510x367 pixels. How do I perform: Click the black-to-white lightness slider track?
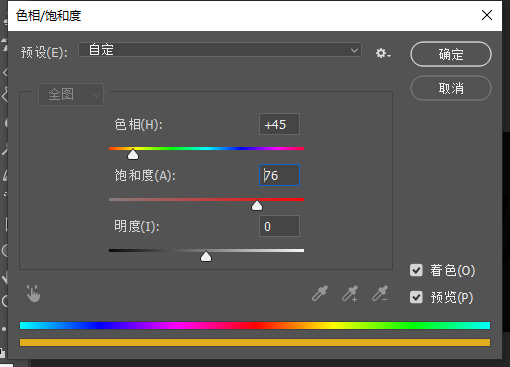point(206,251)
